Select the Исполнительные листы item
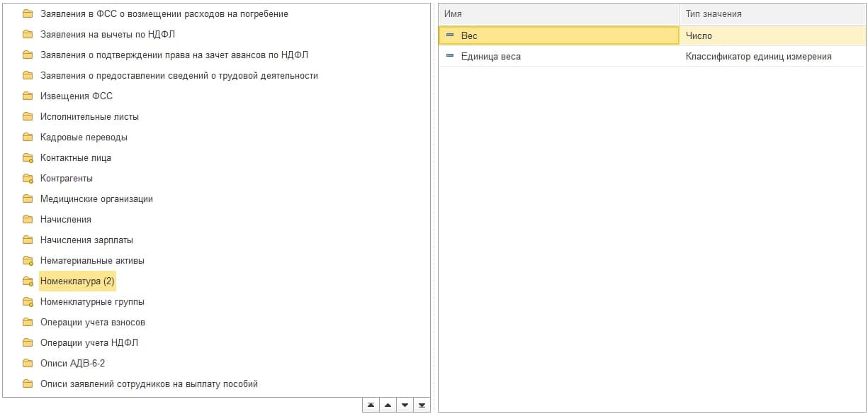This screenshot has height=414, width=868. [x=89, y=117]
